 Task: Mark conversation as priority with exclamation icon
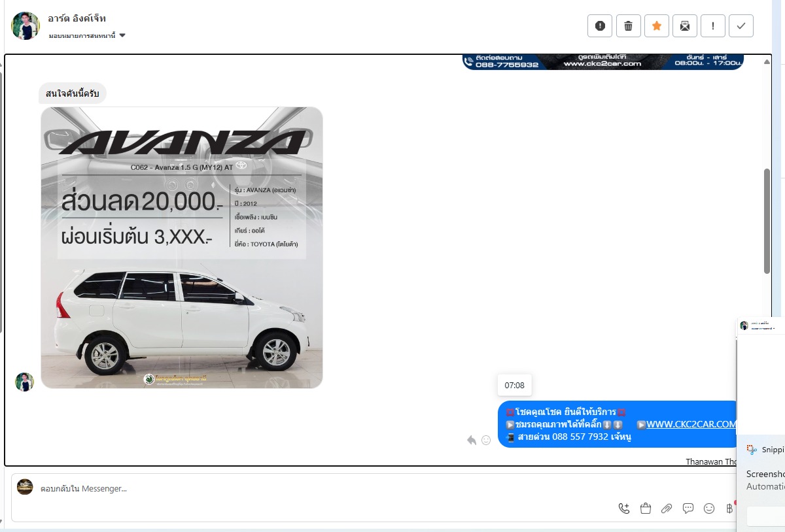coord(713,26)
